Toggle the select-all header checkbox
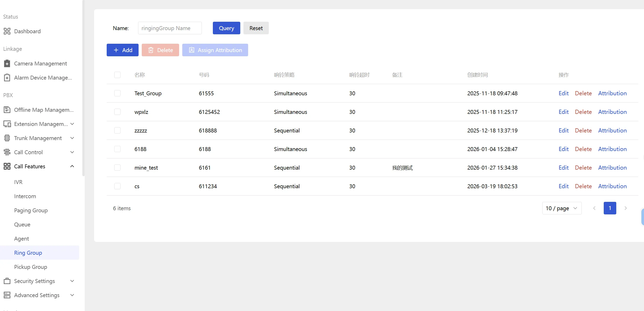 click(x=117, y=75)
